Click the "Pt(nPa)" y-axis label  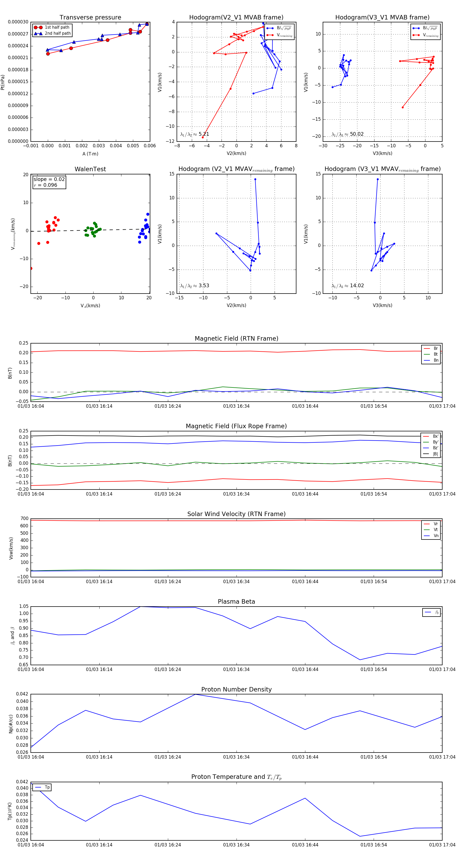click(3, 82)
